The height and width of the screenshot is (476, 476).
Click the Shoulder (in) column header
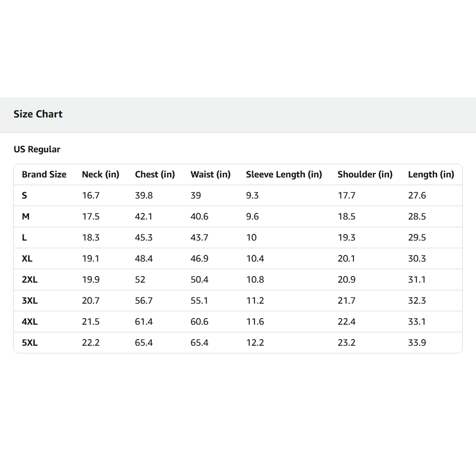[365, 174]
